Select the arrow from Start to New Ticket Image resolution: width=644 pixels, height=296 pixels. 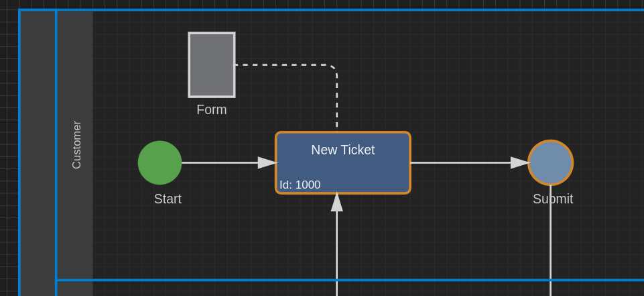pos(229,163)
